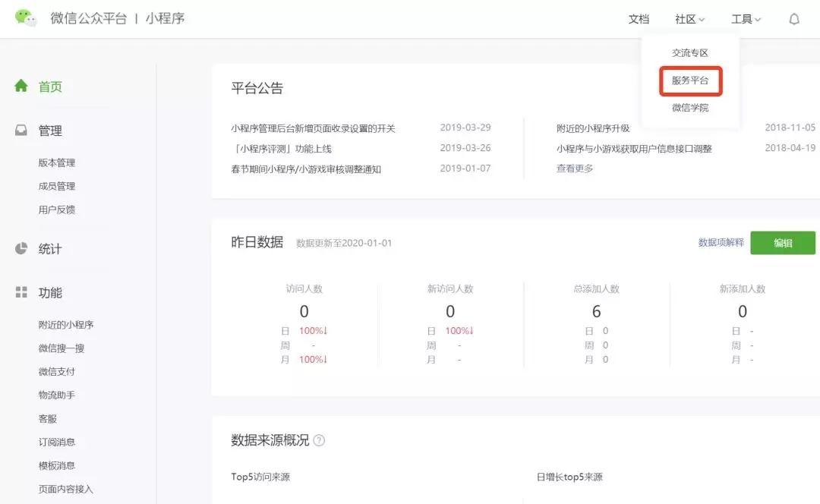The height and width of the screenshot is (504, 820).
Task: Click the pie chart icon beside 统计
Action: (21, 249)
